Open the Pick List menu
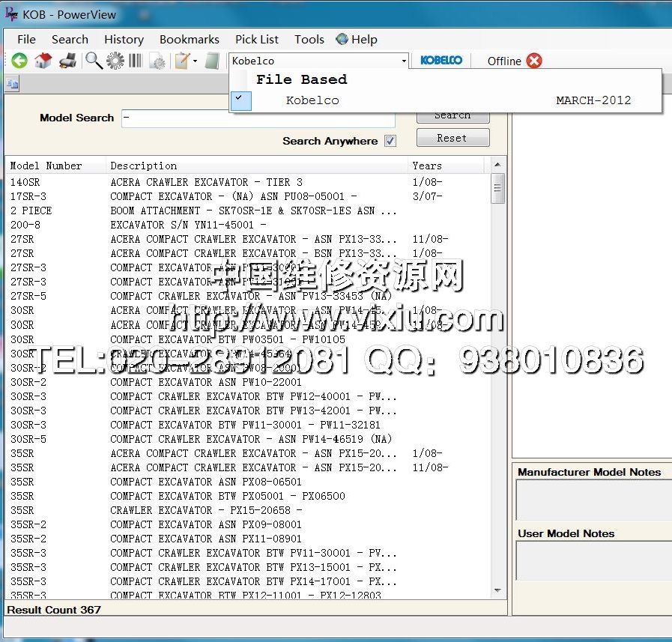 (256, 40)
